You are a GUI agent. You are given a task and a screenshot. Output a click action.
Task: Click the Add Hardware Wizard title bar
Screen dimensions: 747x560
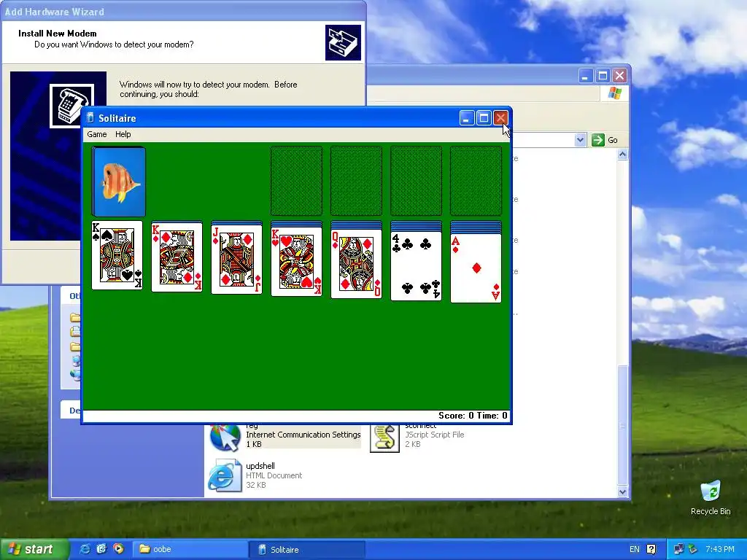(x=183, y=12)
